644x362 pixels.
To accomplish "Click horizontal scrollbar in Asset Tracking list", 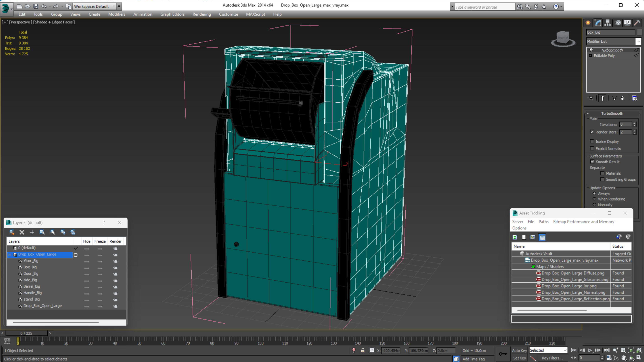I will 552,310.
